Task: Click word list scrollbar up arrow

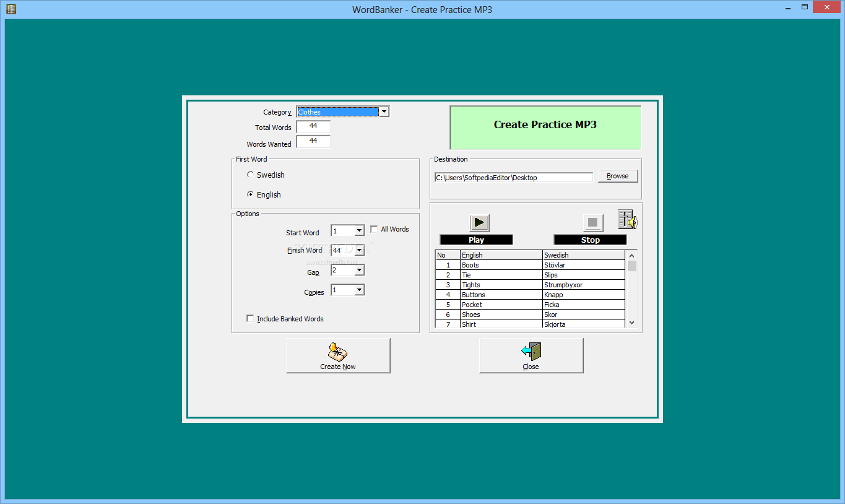Action: coord(631,255)
